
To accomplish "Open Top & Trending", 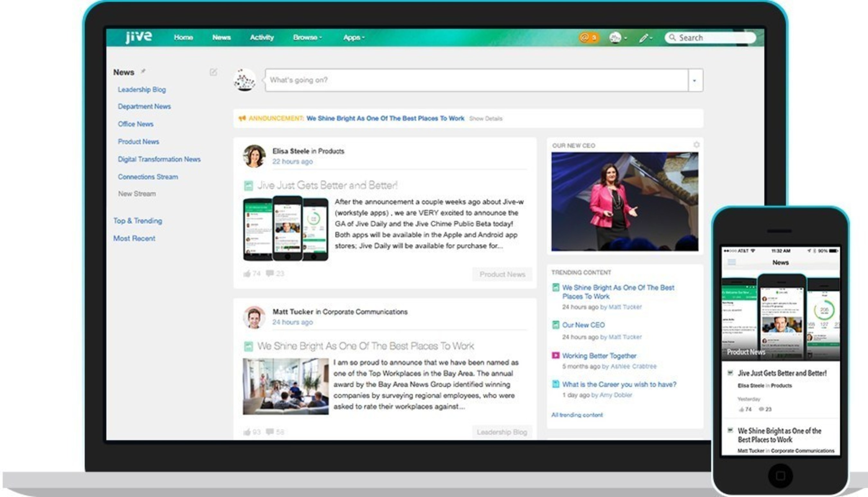I will (x=138, y=221).
